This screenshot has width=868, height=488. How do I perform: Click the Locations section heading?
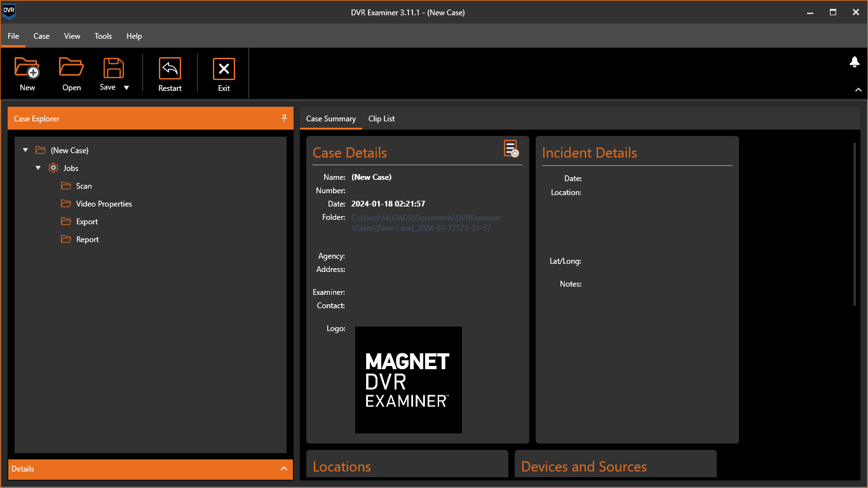pos(342,466)
